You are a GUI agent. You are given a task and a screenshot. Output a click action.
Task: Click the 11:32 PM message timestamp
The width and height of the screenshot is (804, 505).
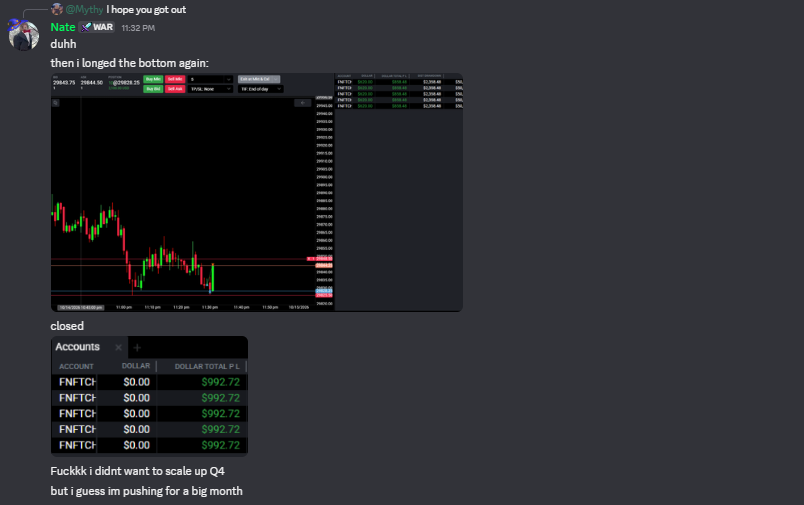point(138,28)
